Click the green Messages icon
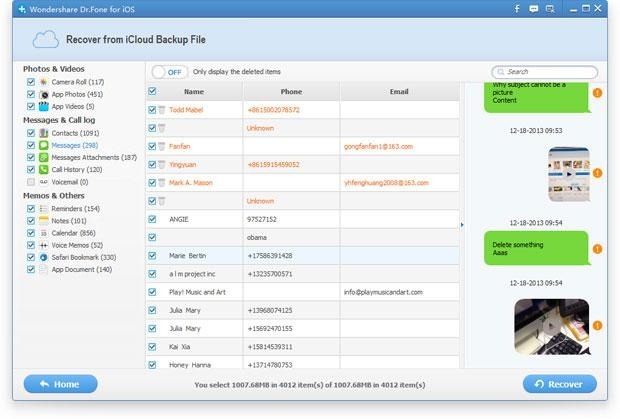 point(43,145)
